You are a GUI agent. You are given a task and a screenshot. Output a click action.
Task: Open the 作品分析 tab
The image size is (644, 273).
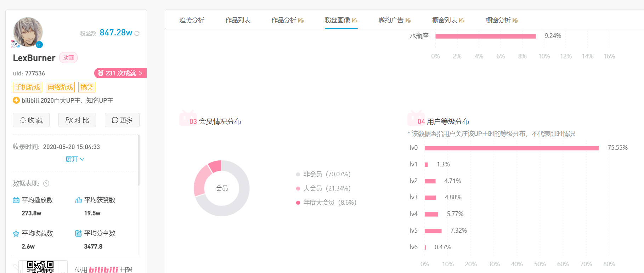288,20
